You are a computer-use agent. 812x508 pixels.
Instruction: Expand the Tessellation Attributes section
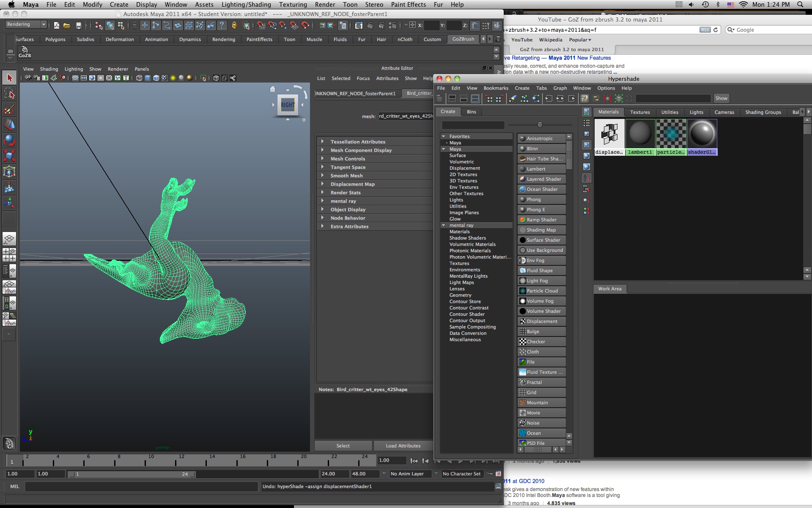coord(357,141)
